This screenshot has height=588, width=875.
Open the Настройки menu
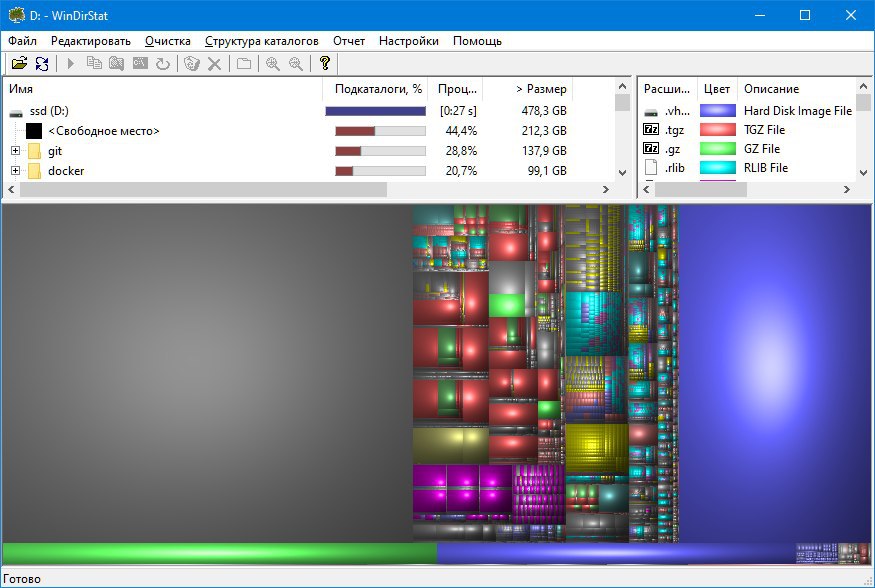408,41
